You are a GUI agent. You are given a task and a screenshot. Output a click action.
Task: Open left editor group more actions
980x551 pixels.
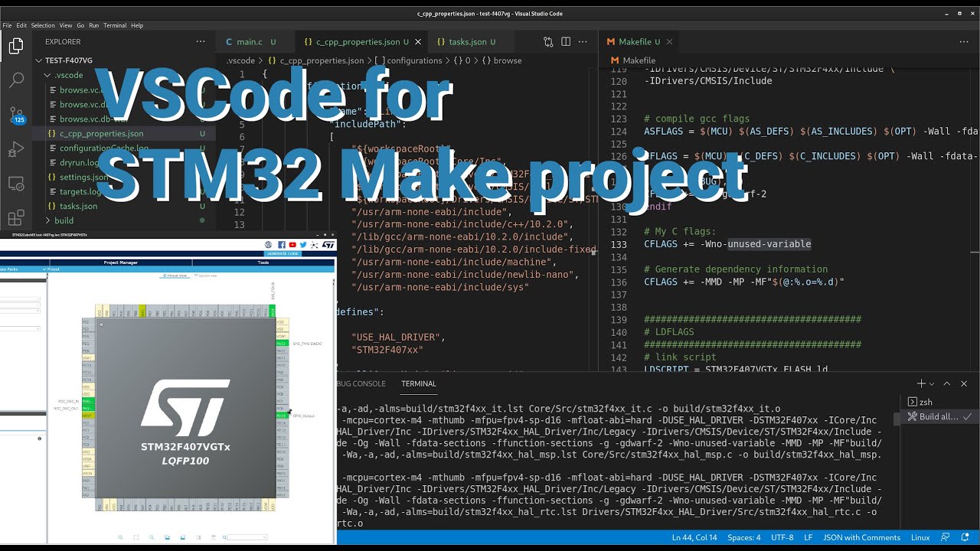(584, 41)
